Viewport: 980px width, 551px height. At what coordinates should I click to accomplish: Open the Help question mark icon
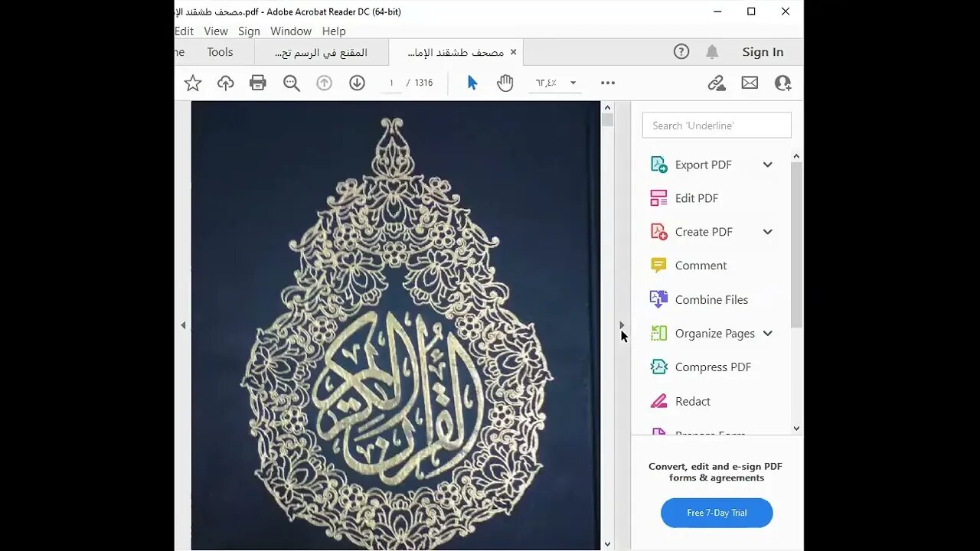tap(681, 51)
